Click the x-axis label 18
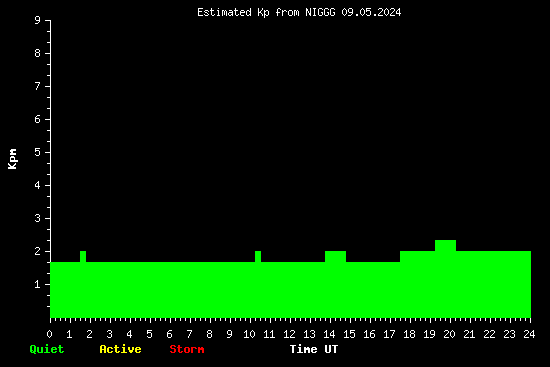The width and height of the screenshot is (550, 367). pyautogui.click(x=409, y=334)
